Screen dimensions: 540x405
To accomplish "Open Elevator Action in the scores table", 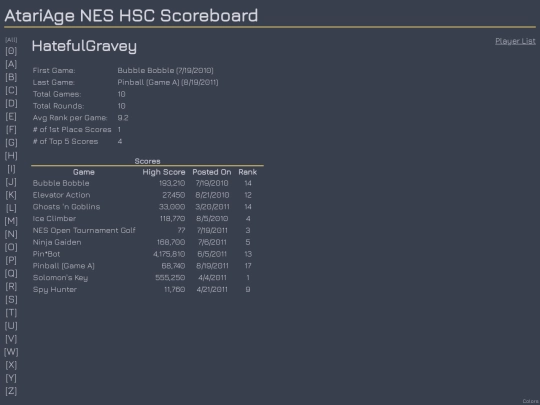I will click(x=61, y=195).
